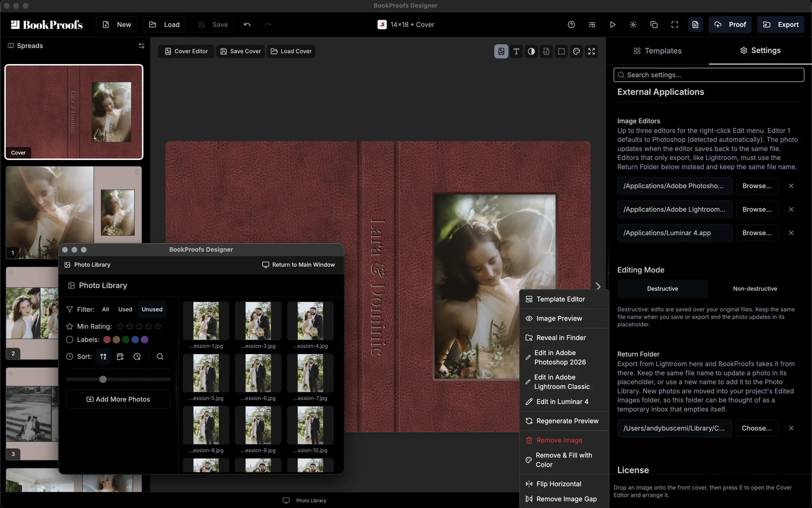The width and height of the screenshot is (812, 508).
Task: Sort photos by calendar date icon
Action: coord(120,357)
